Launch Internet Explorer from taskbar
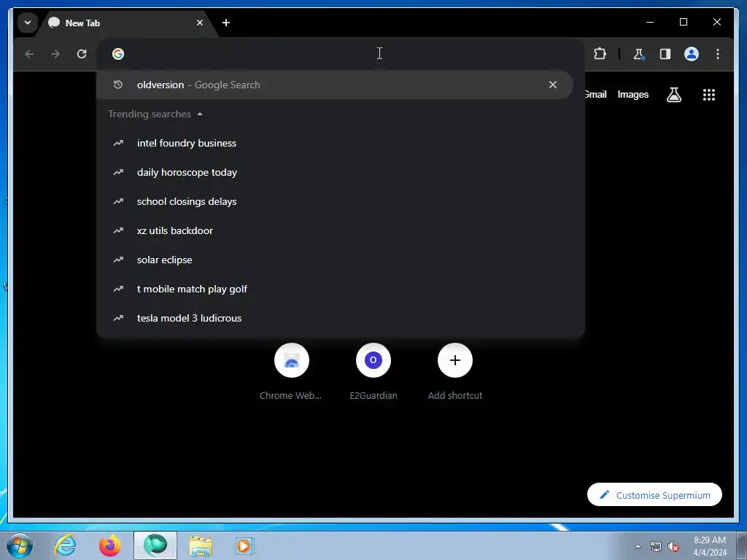This screenshot has width=747, height=560. coord(65,545)
